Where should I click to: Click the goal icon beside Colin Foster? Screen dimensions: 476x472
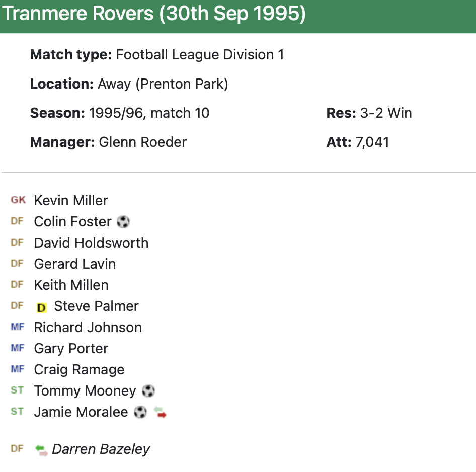click(x=123, y=222)
